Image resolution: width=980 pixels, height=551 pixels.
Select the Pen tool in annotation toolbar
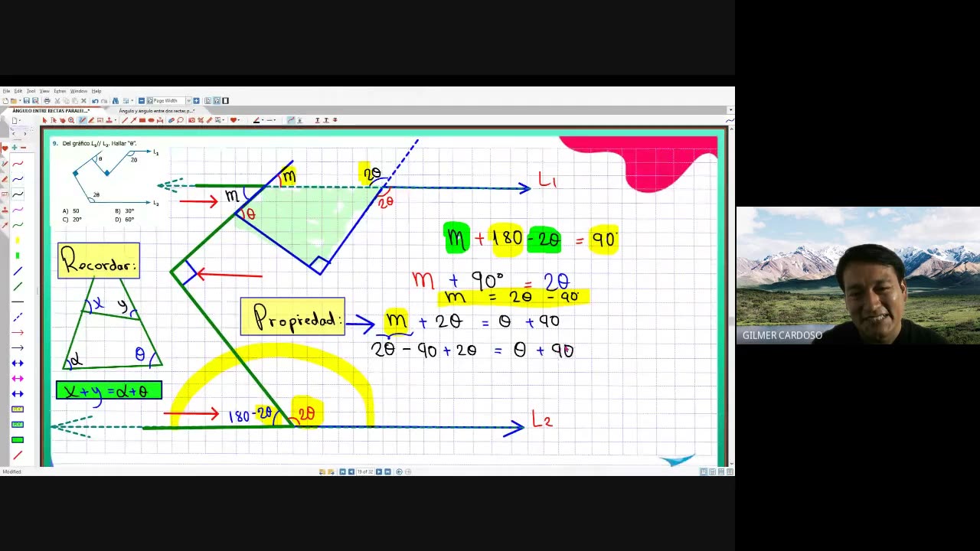coord(82,120)
